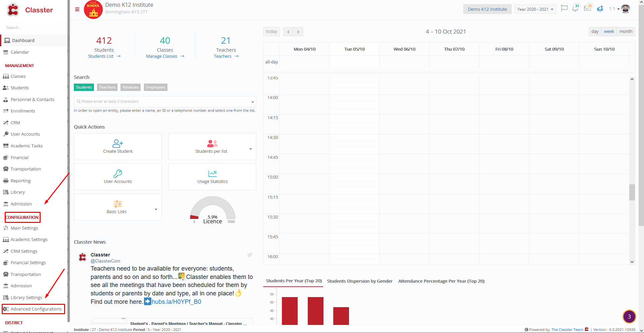This screenshot has width=644, height=333.
Task: Open notifications bell with 31 badge
Action: click(575, 8)
